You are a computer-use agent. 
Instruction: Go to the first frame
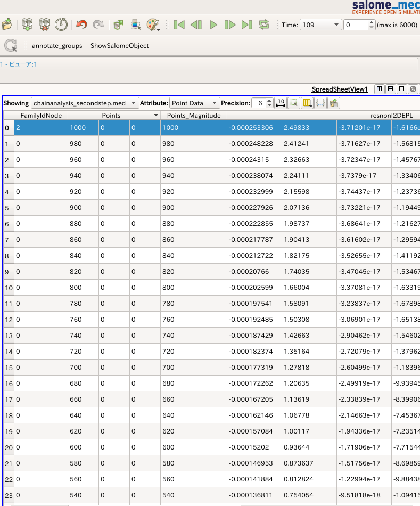pyautogui.click(x=179, y=25)
